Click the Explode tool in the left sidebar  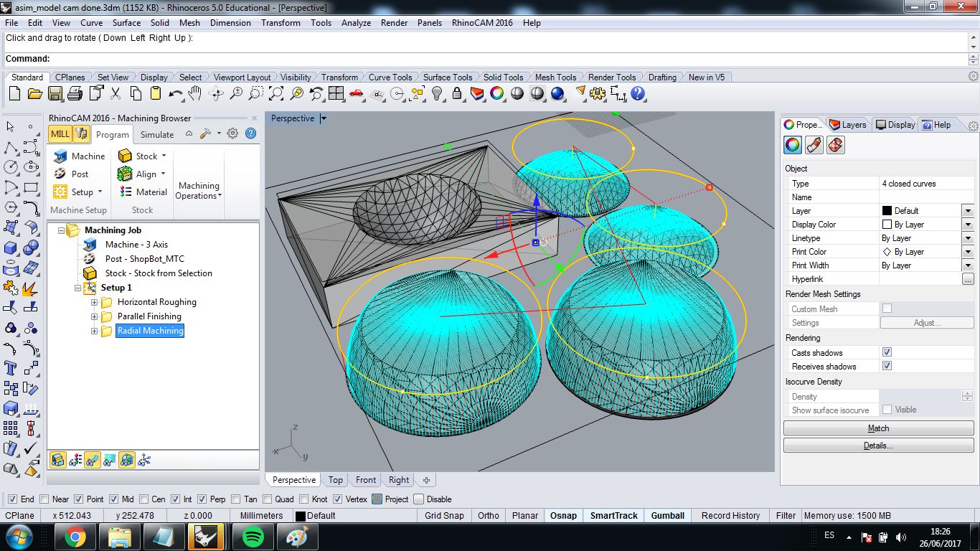[30, 288]
